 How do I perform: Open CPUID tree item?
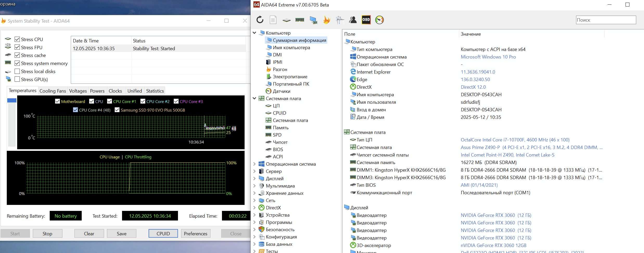279,113
